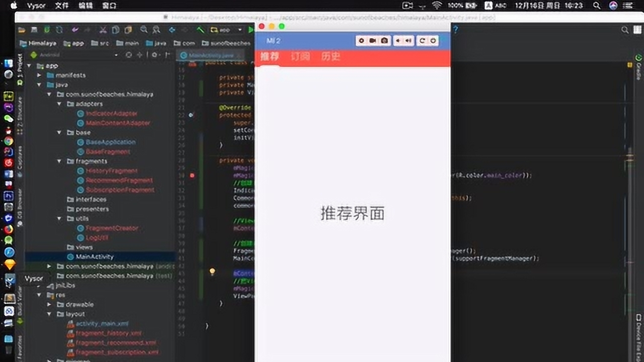The width and height of the screenshot is (644, 362).
Task: Open BaseApplication class in tree
Action: (x=106, y=142)
